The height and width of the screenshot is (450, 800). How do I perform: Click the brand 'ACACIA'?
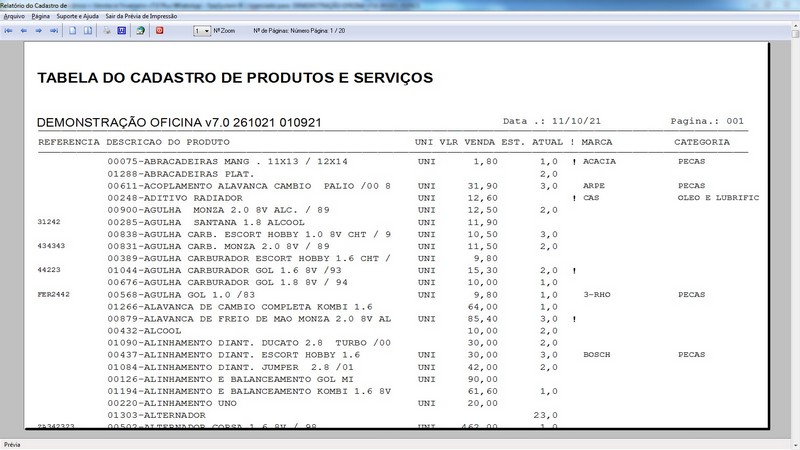click(x=599, y=161)
